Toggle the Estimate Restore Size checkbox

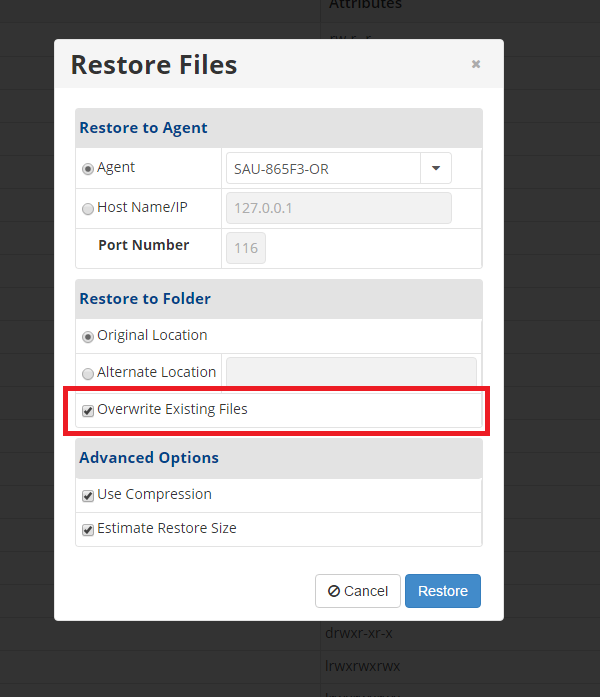tap(88, 530)
